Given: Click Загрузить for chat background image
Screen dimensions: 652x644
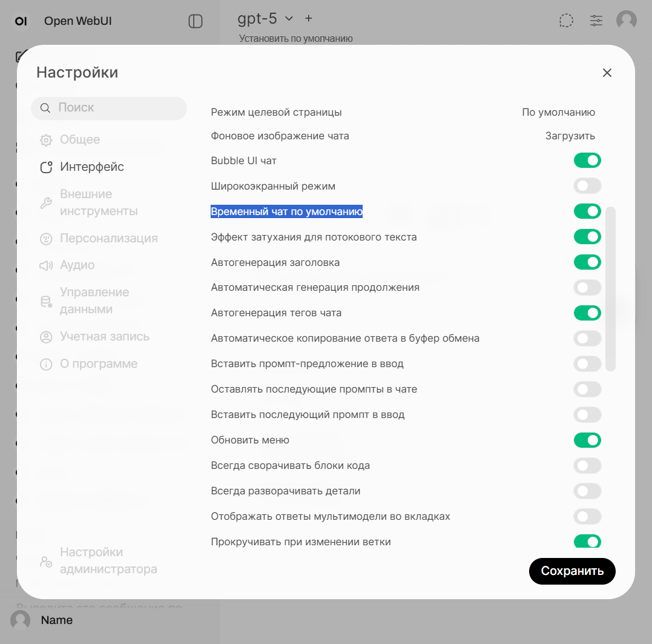Looking at the screenshot, I should click(x=570, y=136).
